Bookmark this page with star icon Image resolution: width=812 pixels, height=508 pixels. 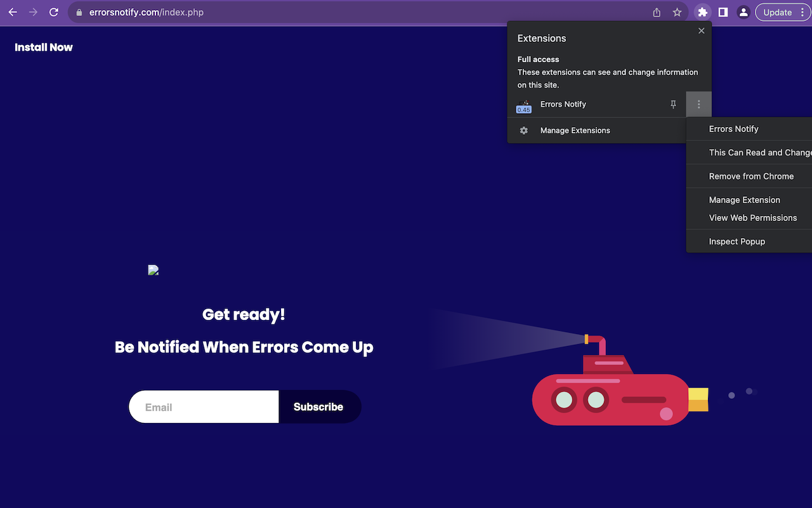point(677,12)
